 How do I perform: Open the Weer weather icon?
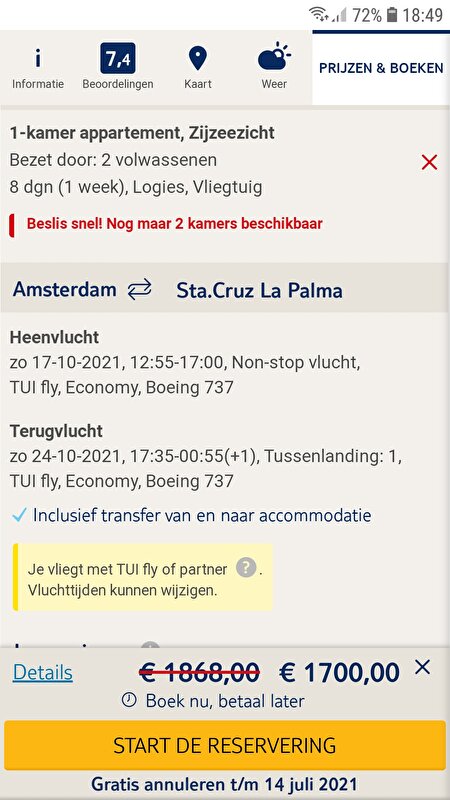coord(274,57)
